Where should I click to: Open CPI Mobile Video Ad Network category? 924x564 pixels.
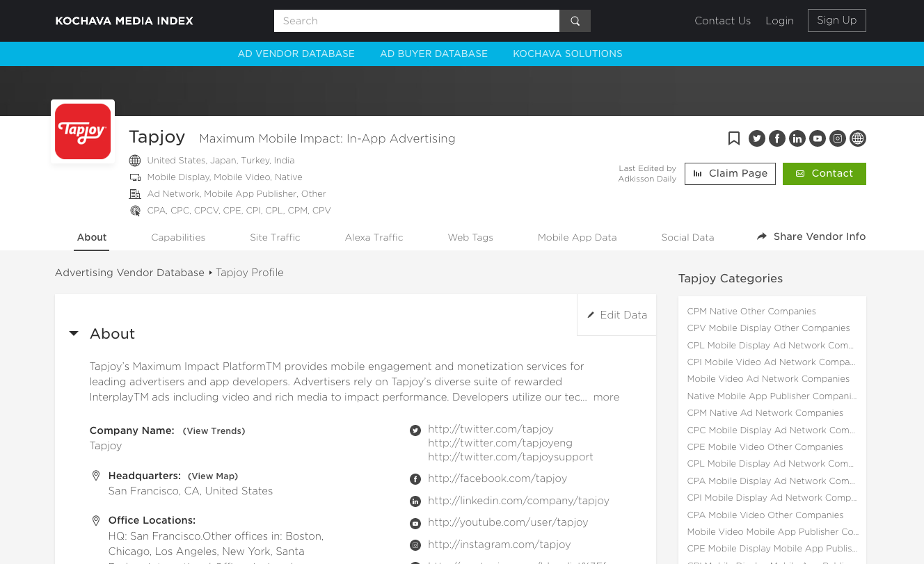pos(772,362)
